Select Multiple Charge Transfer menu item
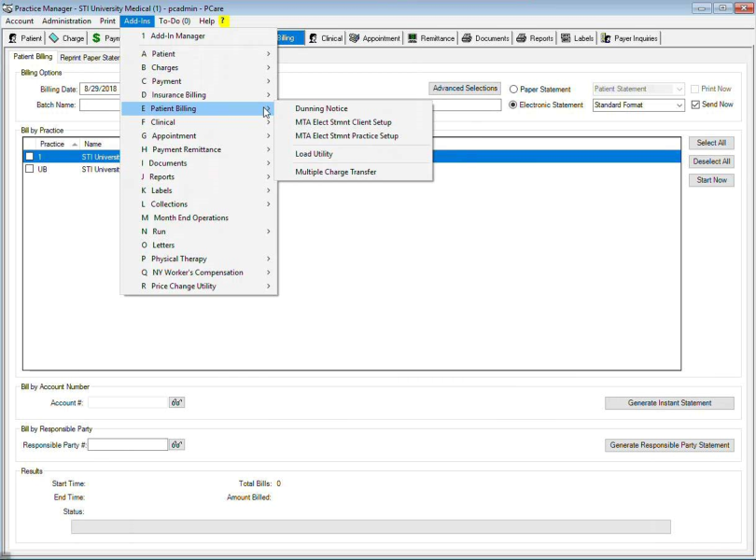756x560 pixels. coord(335,172)
